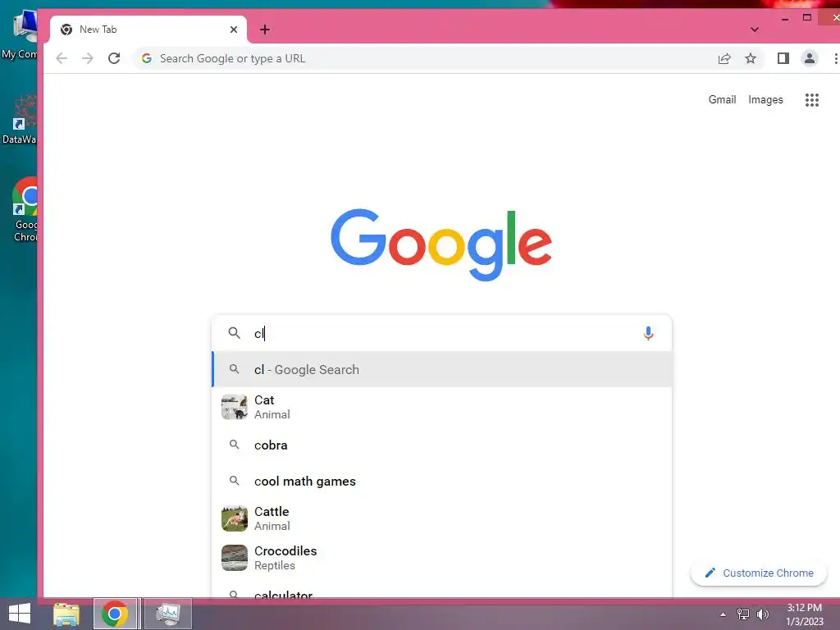Screen dimensions: 840x630
Task: Open Windows Start button
Action: tap(20, 614)
